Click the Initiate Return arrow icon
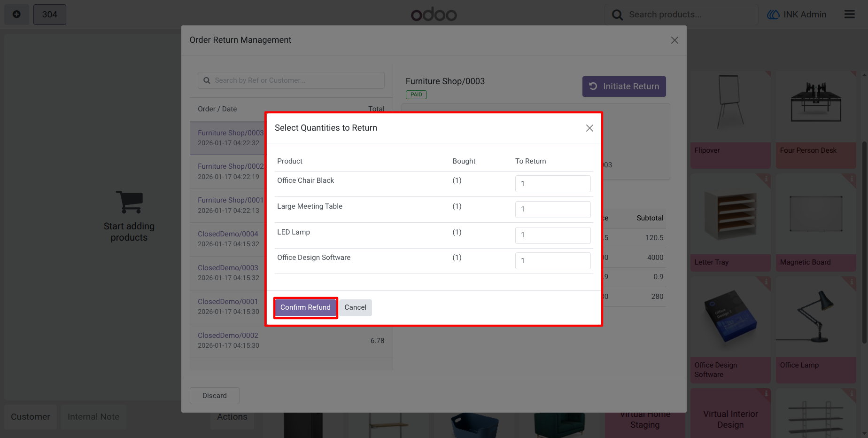The height and width of the screenshot is (438, 868). click(x=593, y=86)
